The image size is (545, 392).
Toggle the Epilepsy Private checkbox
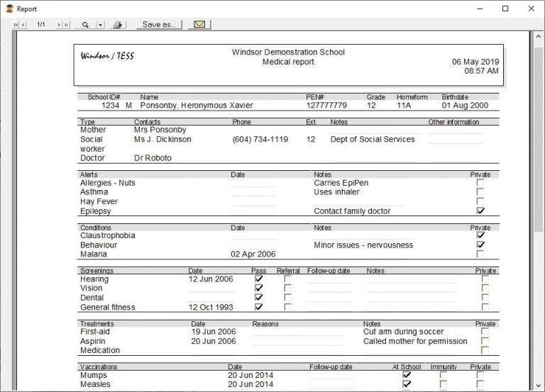click(480, 211)
